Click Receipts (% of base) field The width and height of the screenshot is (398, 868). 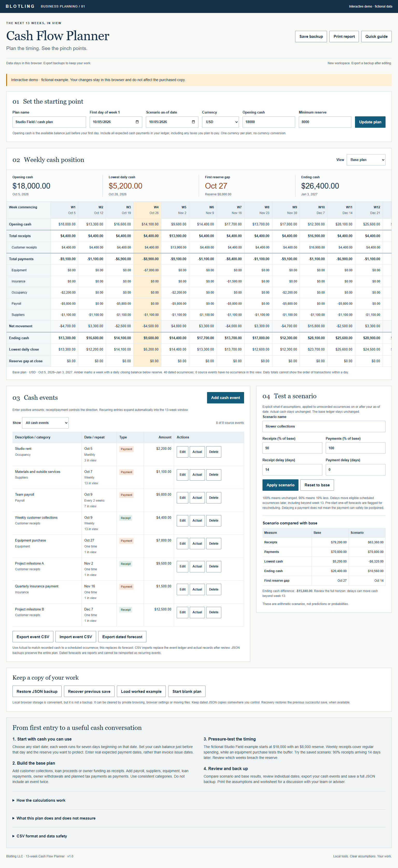(292, 448)
